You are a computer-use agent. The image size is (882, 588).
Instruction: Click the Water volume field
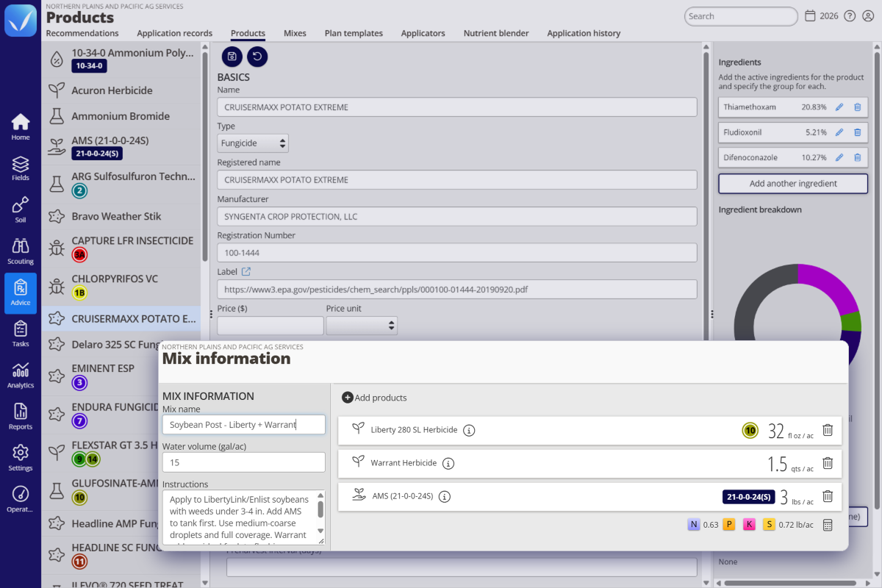coord(244,462)
